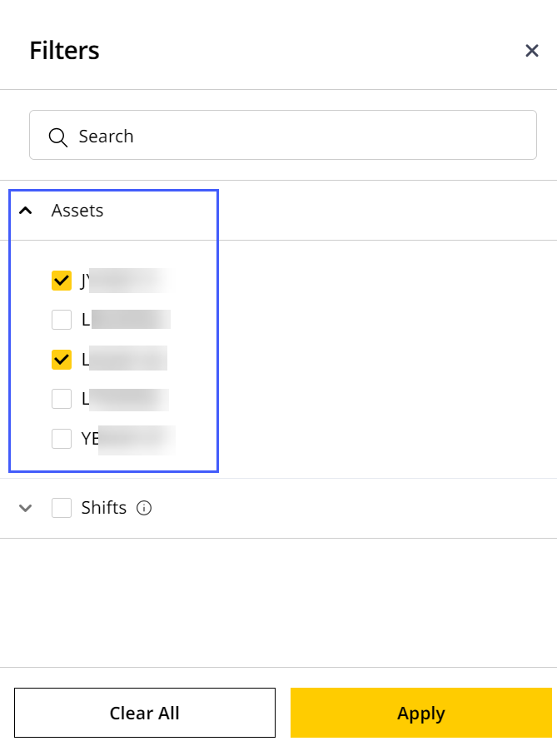Click the YE asset name label
Screen dimensions: 557x756
pyautogui.click(x=127, y=439)
